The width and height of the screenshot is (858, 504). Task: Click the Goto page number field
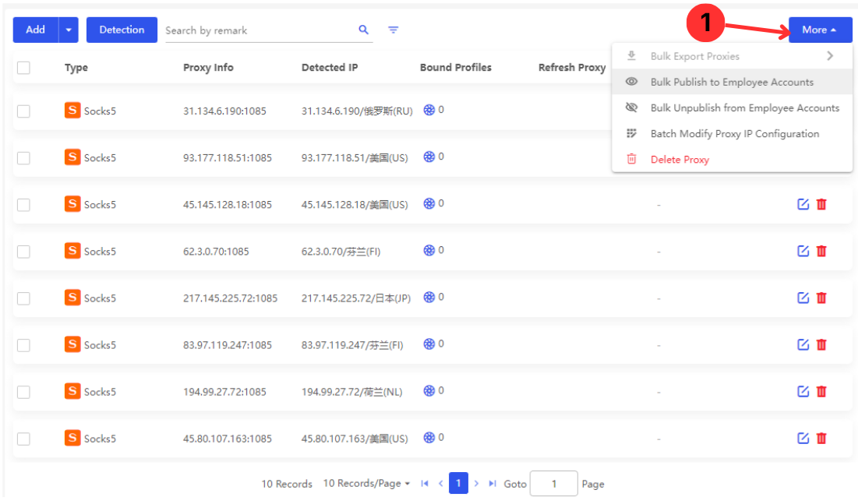pos(553,484)
